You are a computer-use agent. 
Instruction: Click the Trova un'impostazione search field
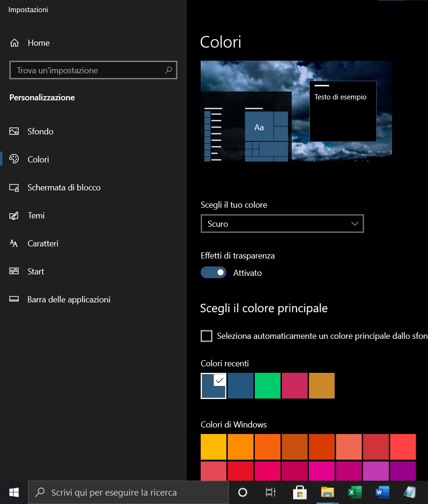coord(93,70)
